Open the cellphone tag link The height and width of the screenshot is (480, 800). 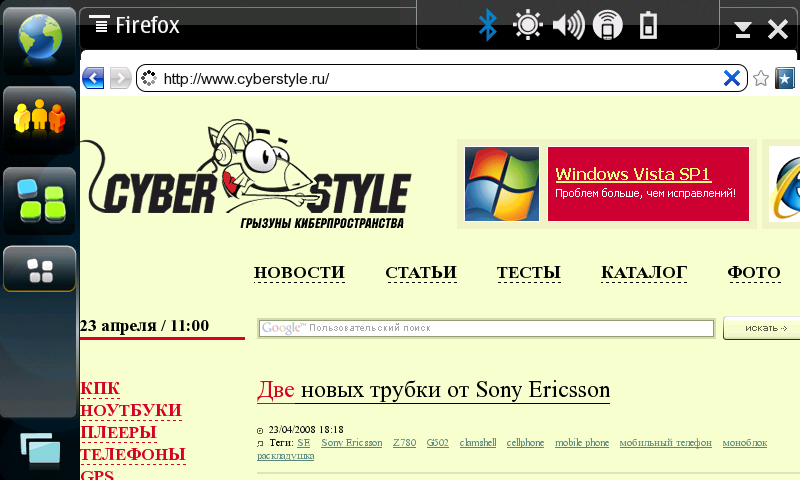pyautogui.click(x=525, y=443)
